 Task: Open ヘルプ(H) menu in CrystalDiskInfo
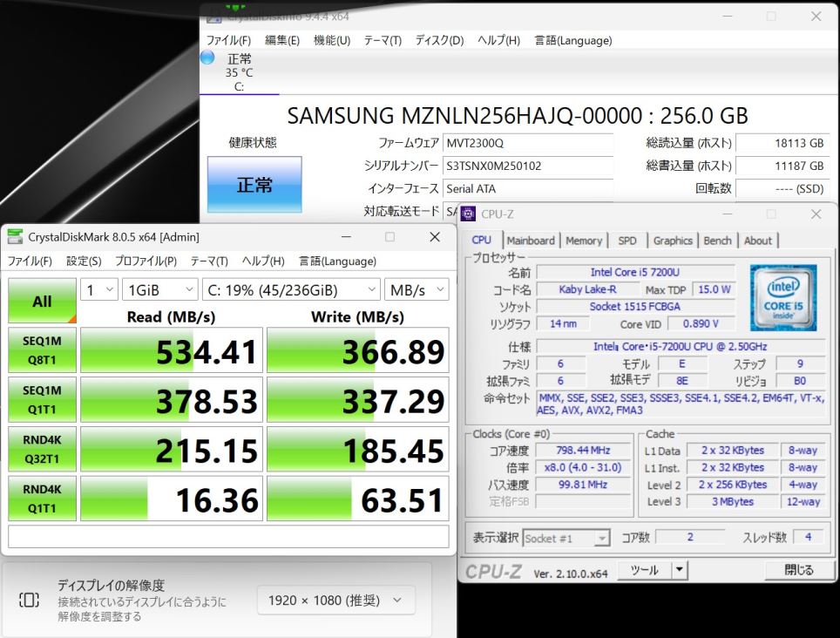[x=498, y=40]
